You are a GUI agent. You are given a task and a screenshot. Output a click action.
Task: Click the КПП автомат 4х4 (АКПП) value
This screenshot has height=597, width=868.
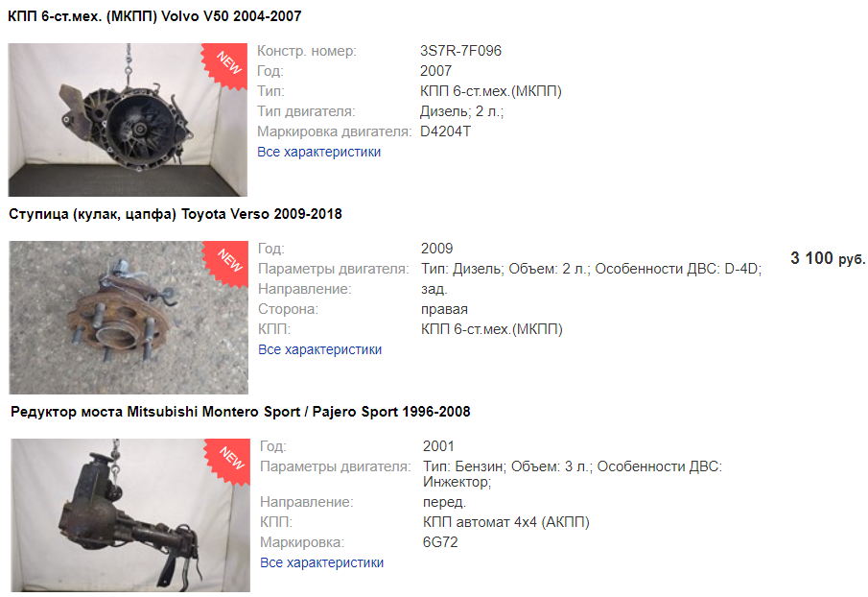click(x=506, y=522)
